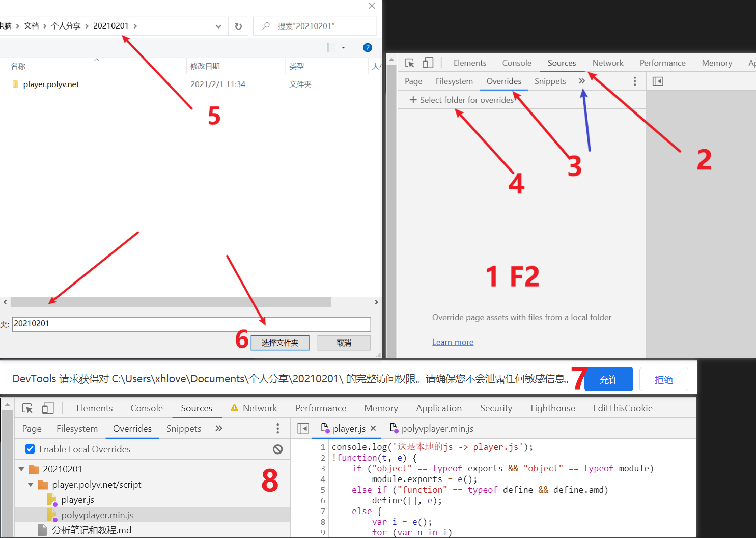
Task: Open three-dot menu in lower Sources navigator
Action: coord(277,429)
